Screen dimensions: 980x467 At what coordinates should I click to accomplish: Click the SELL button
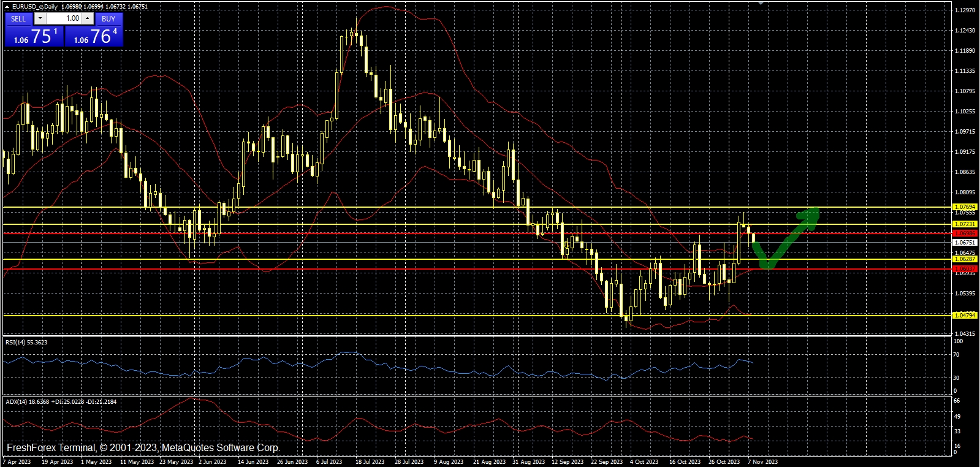click(x=18, y=18)
